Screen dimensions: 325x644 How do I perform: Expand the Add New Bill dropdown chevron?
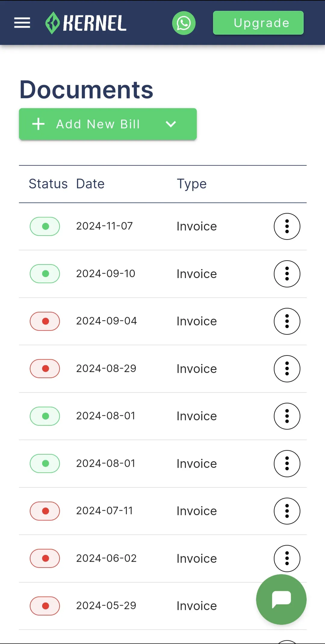171,124
